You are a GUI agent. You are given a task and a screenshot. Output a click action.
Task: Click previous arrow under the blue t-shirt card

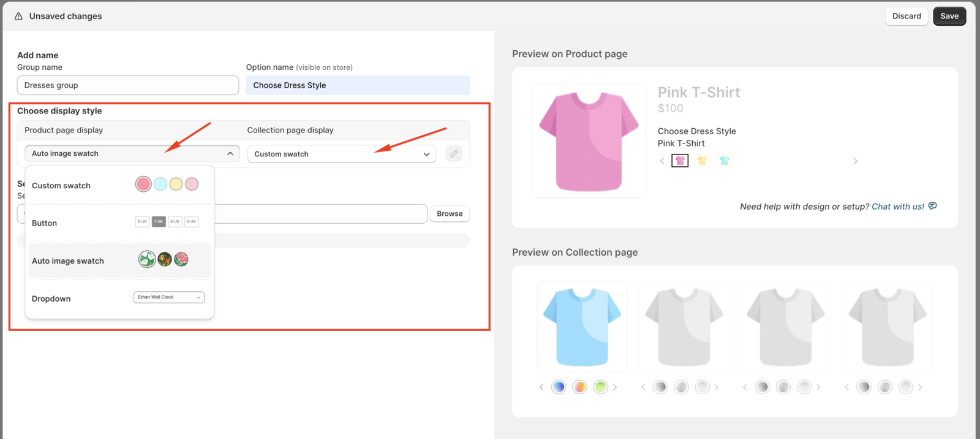[541, 387]
